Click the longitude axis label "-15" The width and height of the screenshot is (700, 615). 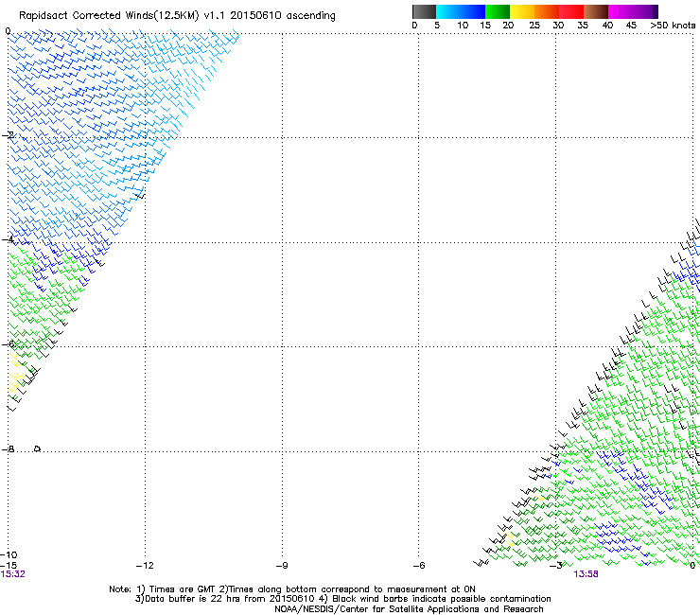point(9,566)
